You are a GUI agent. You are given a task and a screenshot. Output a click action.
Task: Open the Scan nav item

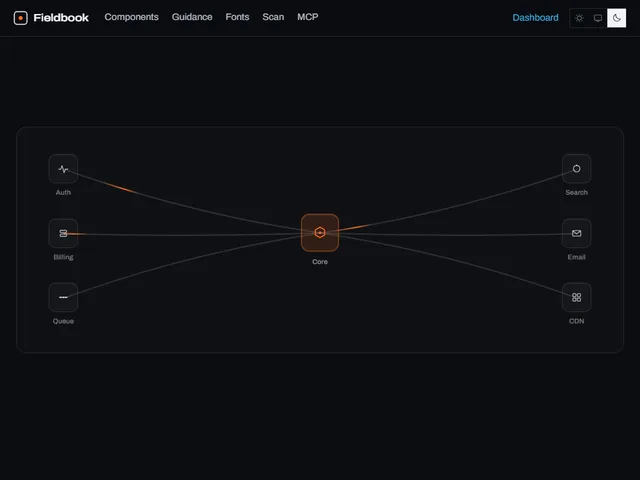[x=273, y=17]
